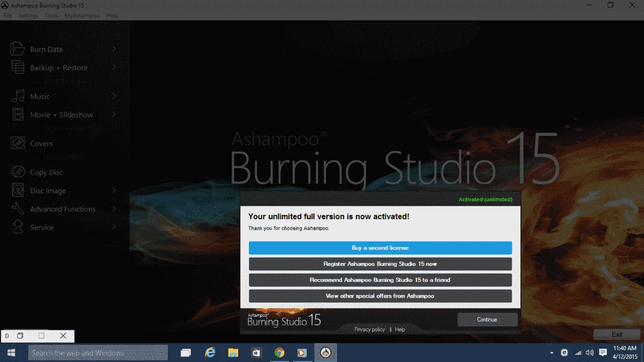Click the square icon in small floating bar
The height and width of the screenshot is (362, 644).
[x=41, y=336]
